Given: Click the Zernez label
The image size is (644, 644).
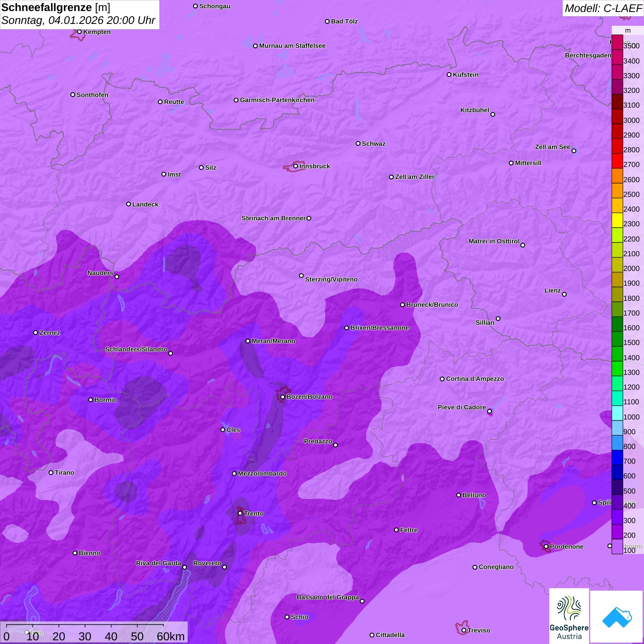Looking at the screenshot, I should click(x=50, y=333).
